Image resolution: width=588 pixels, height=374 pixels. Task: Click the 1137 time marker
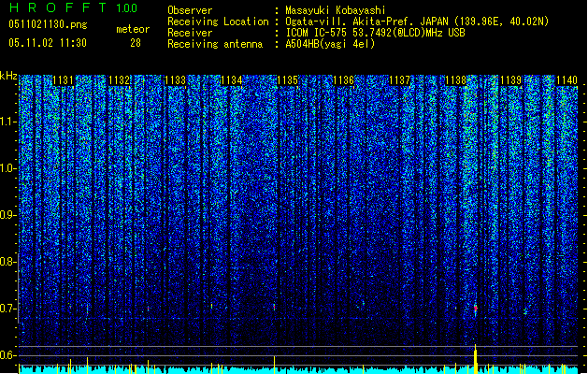(x=400, y=80)
